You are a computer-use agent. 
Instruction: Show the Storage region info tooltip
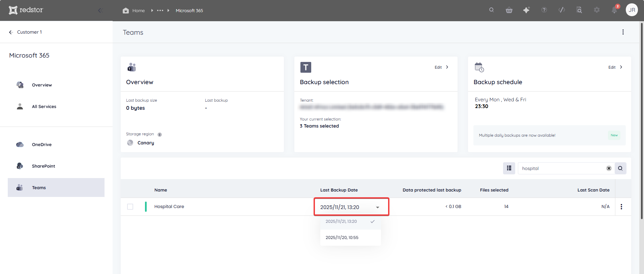(160, 134)
